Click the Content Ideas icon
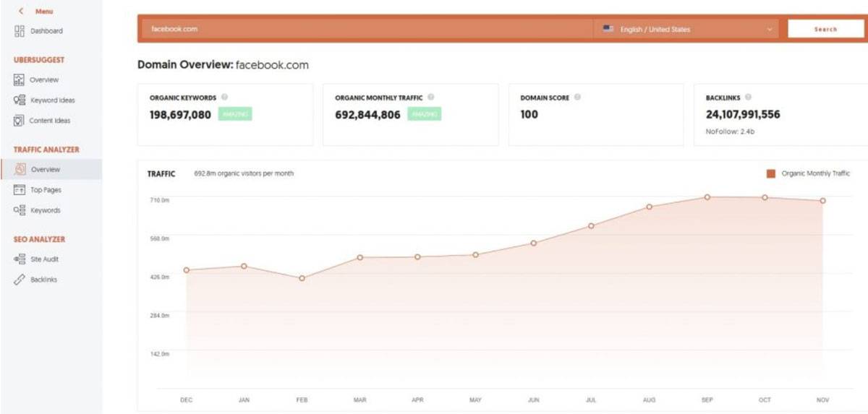The width and height of the screenshot is (868, 414). point(20,121)
